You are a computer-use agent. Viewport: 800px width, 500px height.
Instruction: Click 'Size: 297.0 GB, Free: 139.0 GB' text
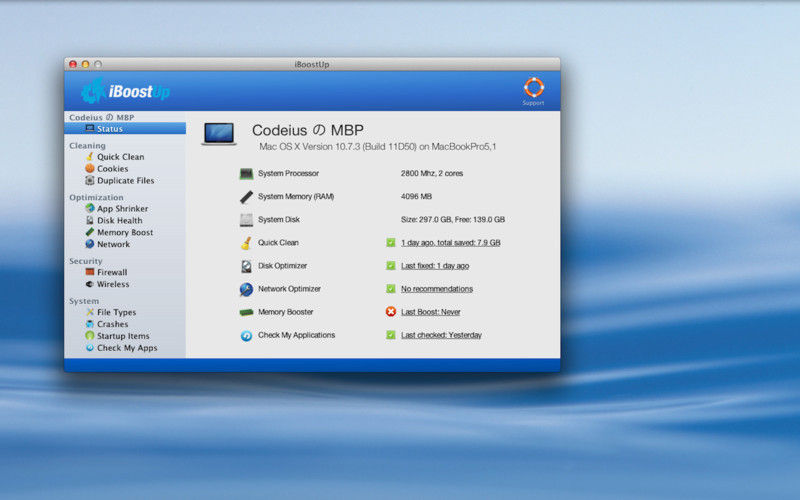[453, 219]
